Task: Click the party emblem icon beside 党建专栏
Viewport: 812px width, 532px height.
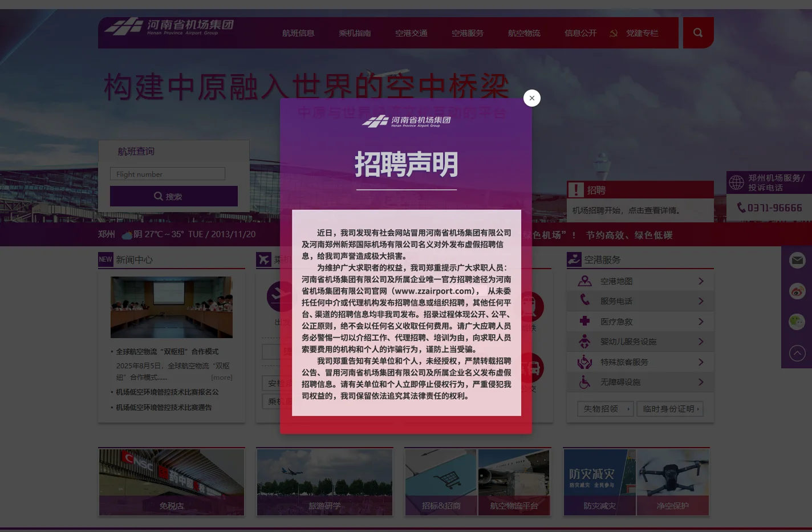Action: click(x=614, y=33)
